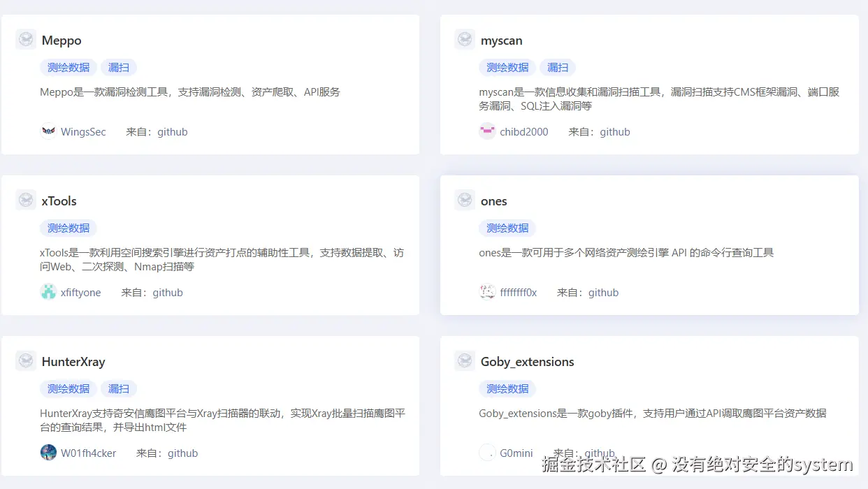868x489 pixels.
Task: Click the myscan description text
Action: click(x=659, y=98)
